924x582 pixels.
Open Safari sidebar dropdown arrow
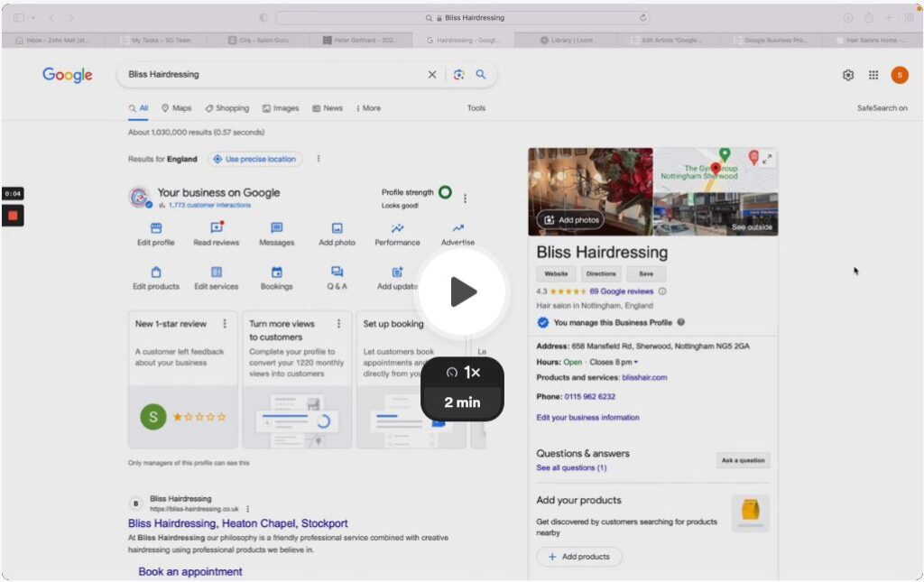33,18
